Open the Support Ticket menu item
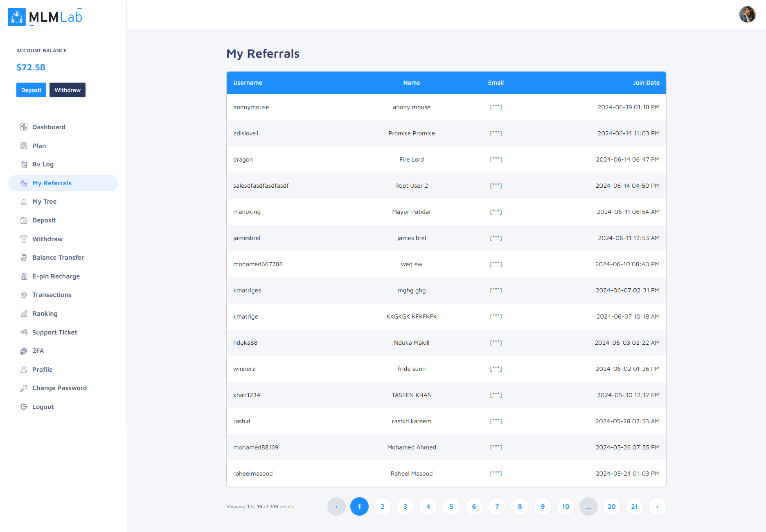 coord(54,332)
